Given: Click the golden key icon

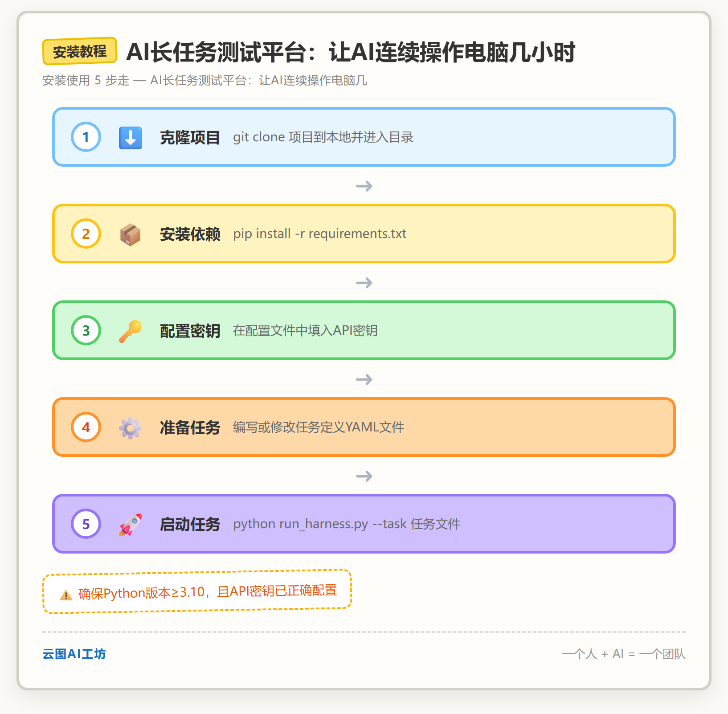Looking at the screenshot, I should (130, 331).
